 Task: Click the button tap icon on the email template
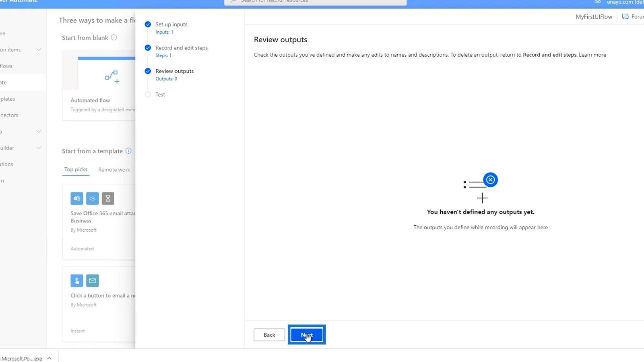(77, 281)
